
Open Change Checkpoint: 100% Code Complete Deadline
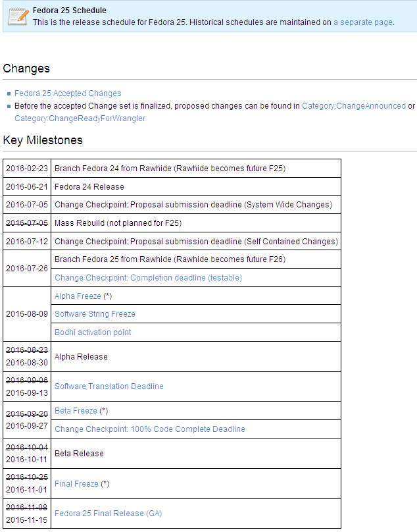[150, 429]
